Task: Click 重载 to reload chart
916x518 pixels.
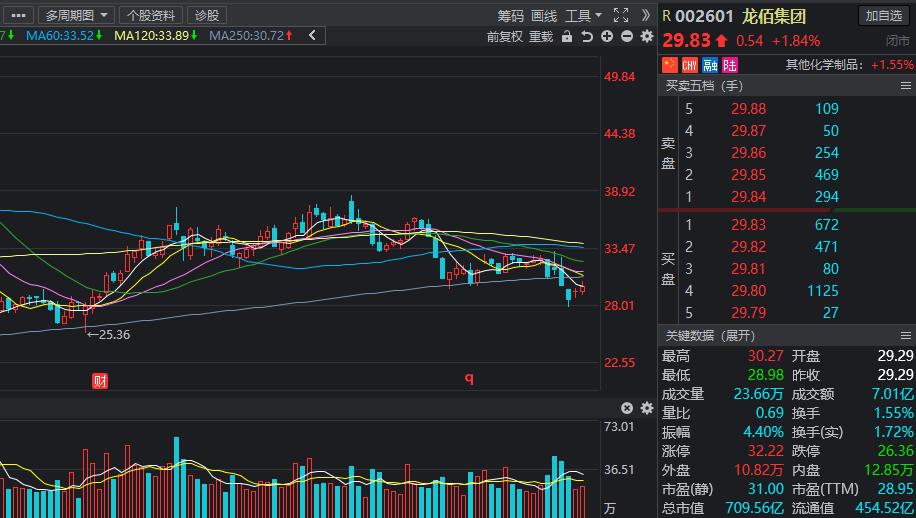Action: tap(541, 37)
